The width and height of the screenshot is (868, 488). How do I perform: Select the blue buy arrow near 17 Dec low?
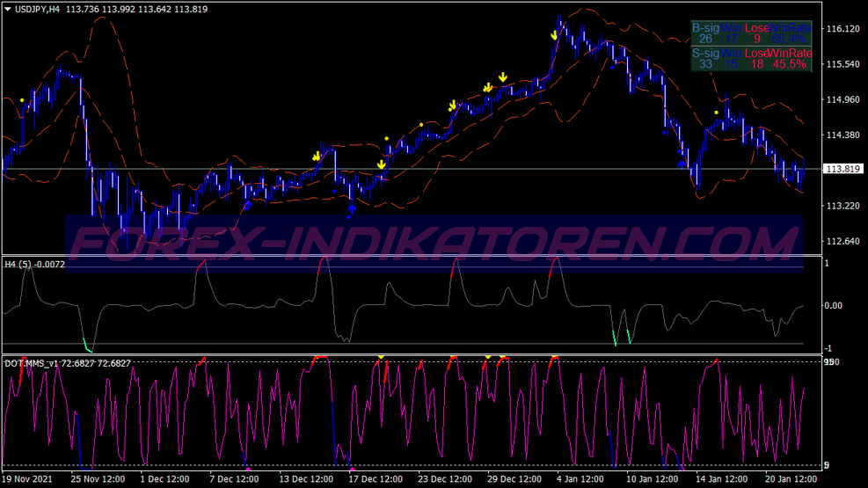point(352,209)
